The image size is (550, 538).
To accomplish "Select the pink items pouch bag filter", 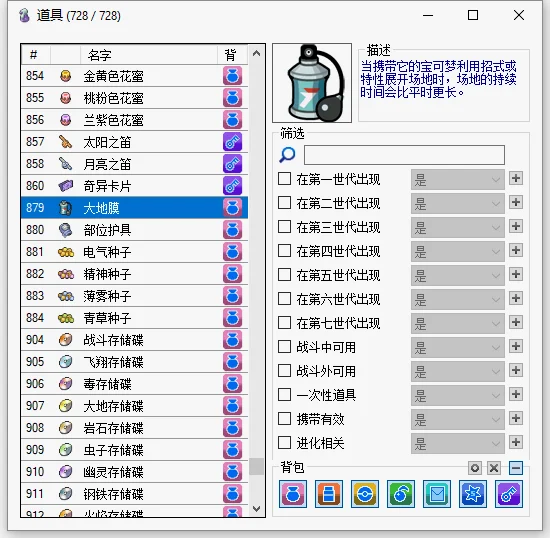I will (293, 494).
